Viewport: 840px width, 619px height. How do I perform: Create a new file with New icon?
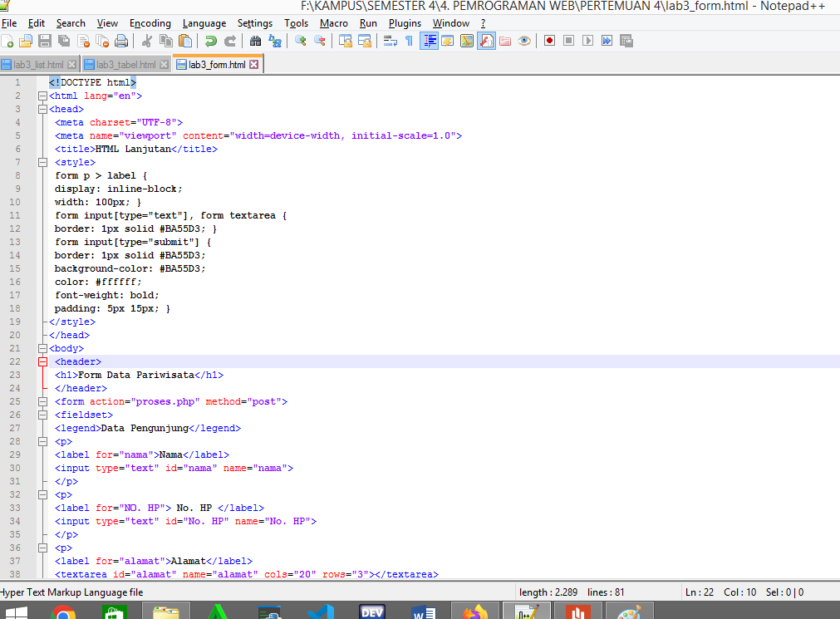(10, 40)
